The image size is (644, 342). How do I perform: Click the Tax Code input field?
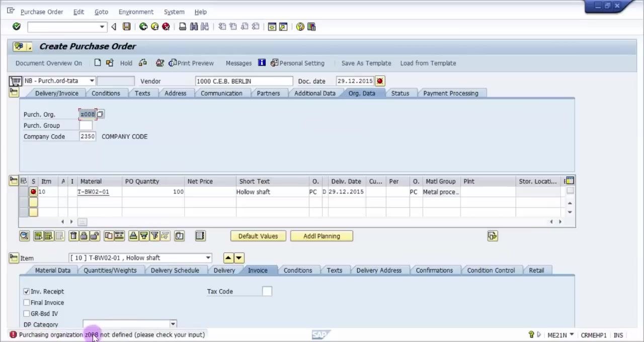coord(267,291)
